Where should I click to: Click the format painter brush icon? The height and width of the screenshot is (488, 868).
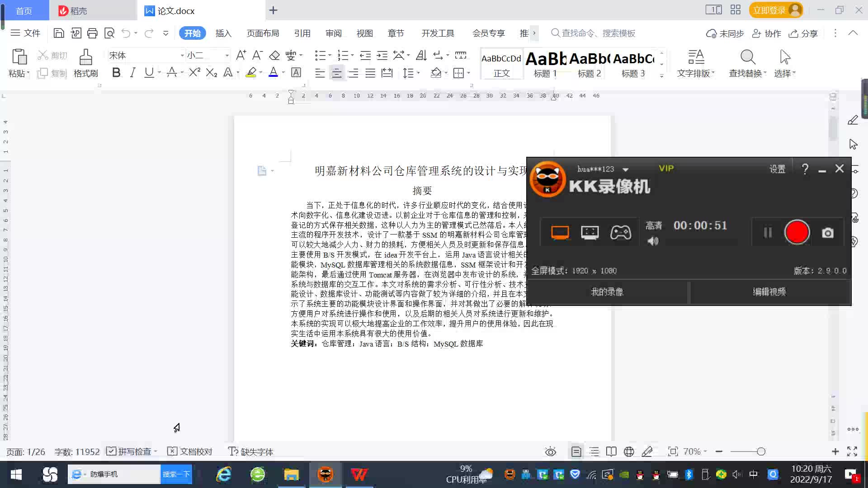[85, 57]
